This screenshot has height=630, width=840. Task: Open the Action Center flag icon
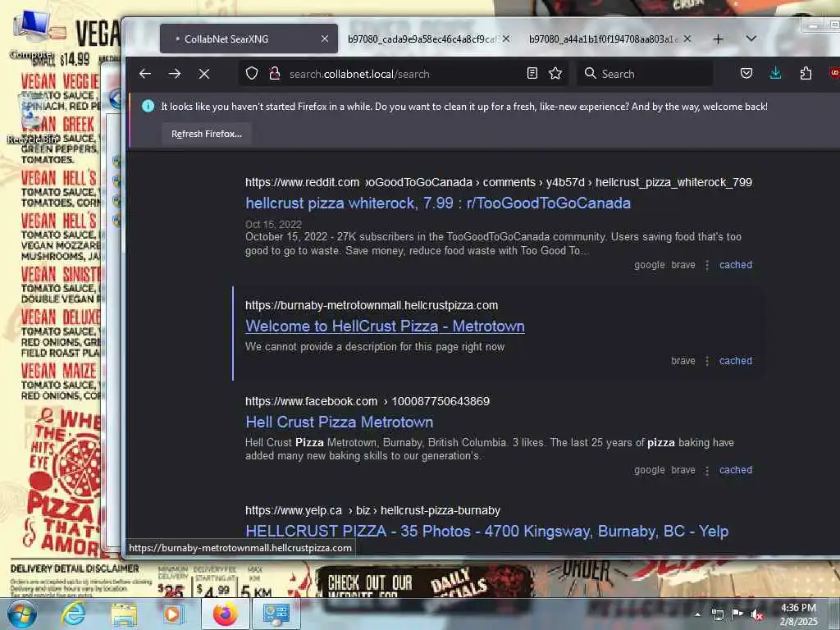pyautogui.click(x=737, y=614)
